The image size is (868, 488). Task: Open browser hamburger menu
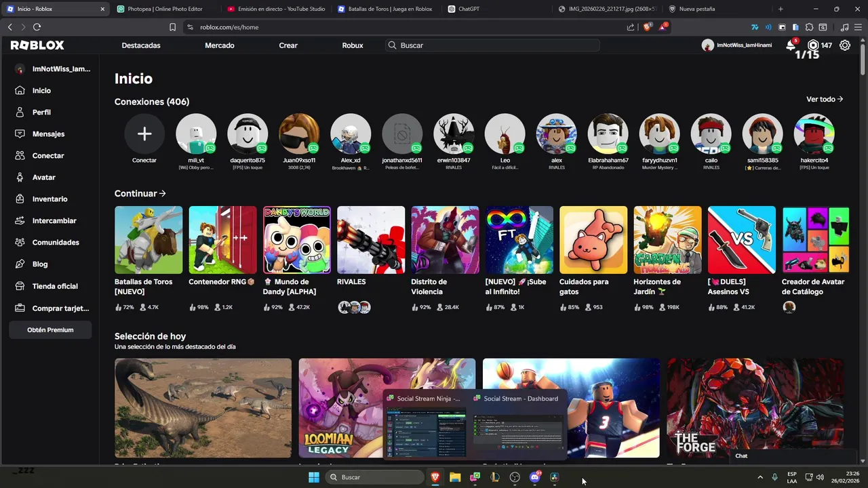point(859,27)
